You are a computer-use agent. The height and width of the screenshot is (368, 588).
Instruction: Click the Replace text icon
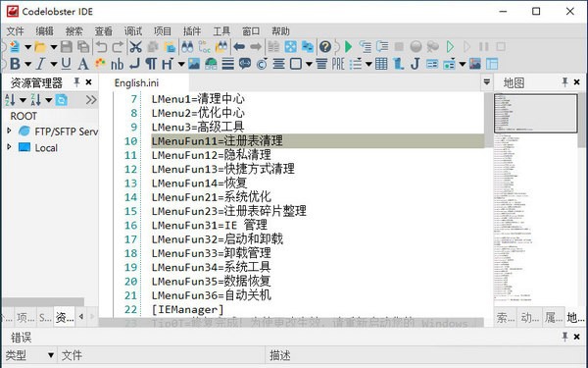(x=205, y=46)
